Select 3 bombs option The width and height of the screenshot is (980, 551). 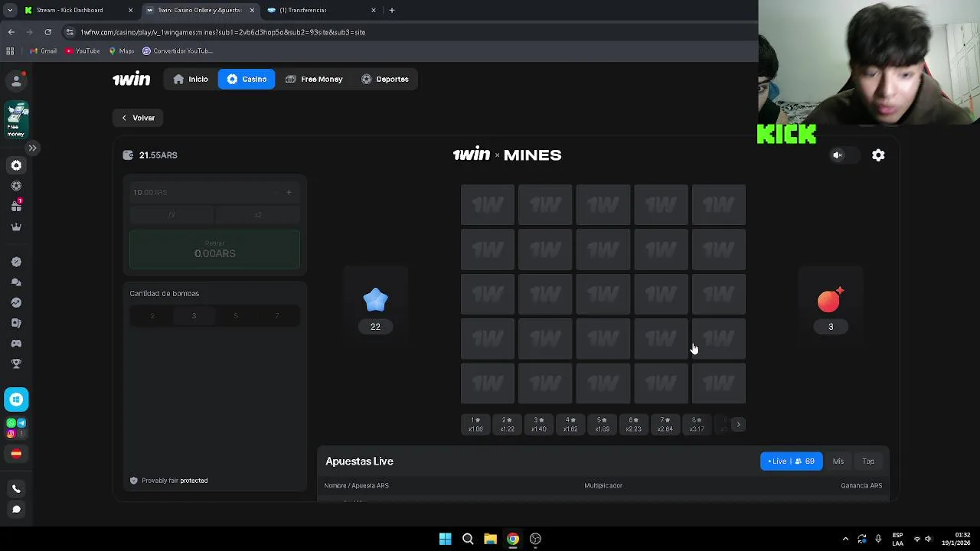coord(194,316)
